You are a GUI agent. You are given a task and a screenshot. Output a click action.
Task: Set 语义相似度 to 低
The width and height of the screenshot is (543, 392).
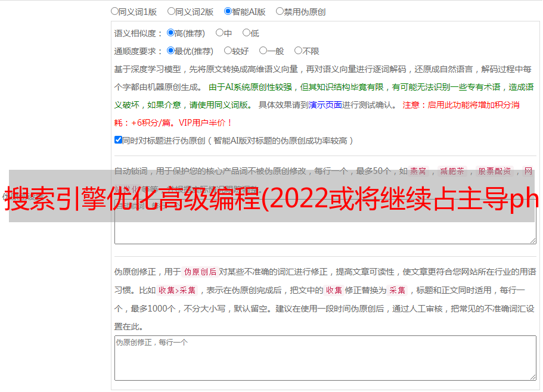click(x=246, y=33)
